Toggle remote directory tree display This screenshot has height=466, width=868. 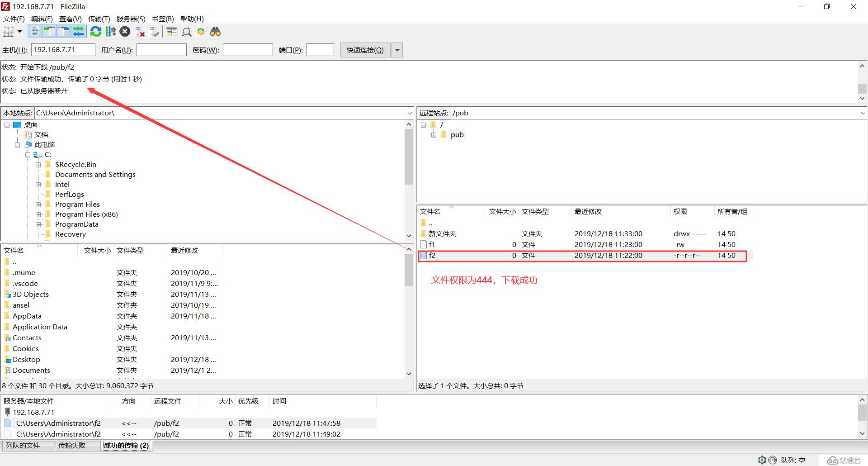[64, 32]
